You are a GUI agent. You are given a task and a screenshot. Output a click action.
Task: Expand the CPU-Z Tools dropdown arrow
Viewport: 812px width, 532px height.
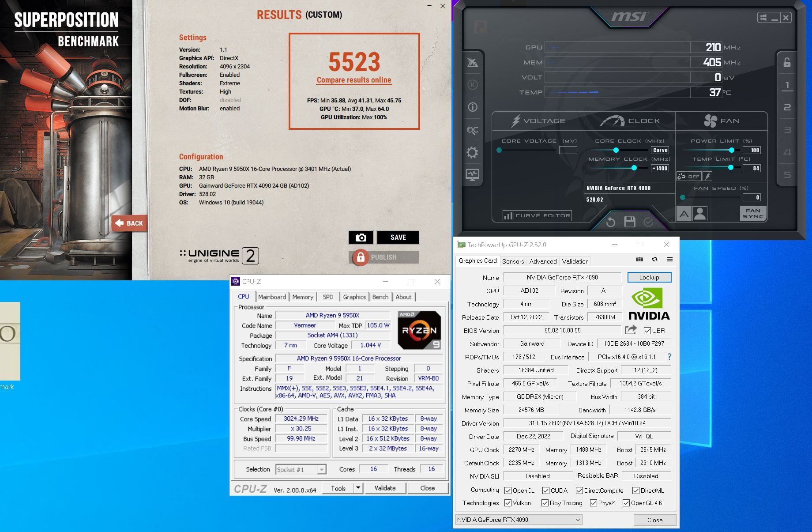358,488
